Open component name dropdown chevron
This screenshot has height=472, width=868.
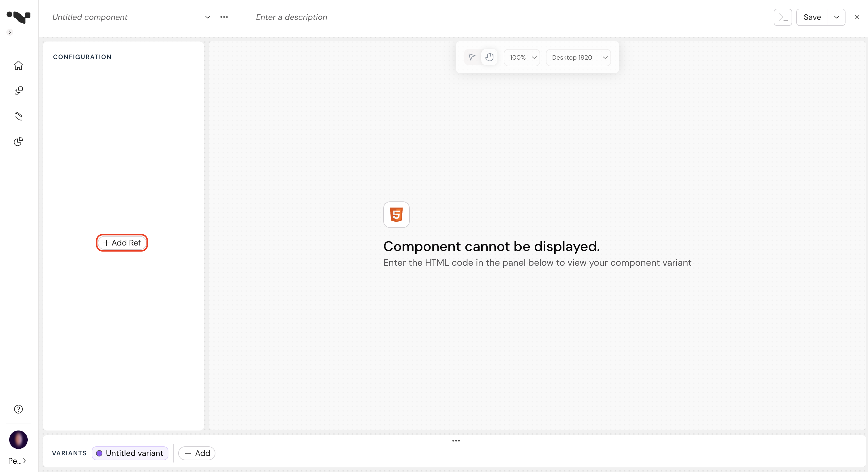click(x=208, y=17)
